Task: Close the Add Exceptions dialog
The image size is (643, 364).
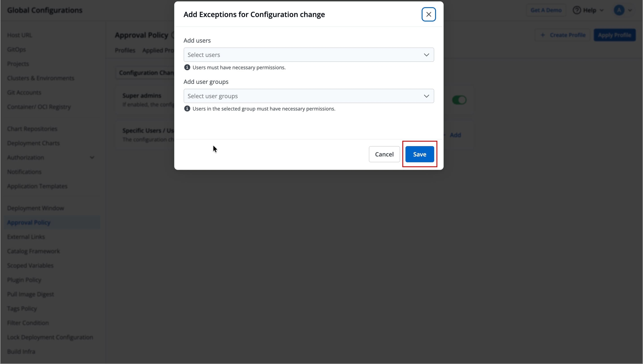Action: [x=428, y=14]
